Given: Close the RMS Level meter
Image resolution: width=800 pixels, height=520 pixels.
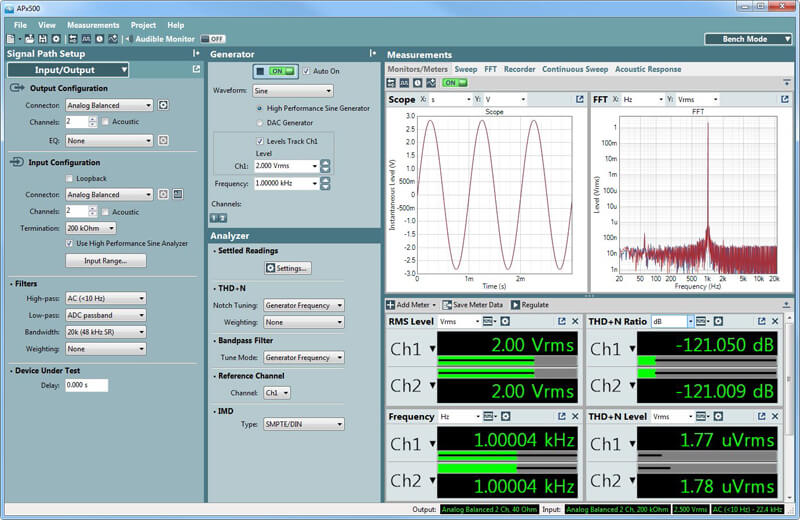Looking at the screenshot, I should 575,322.
